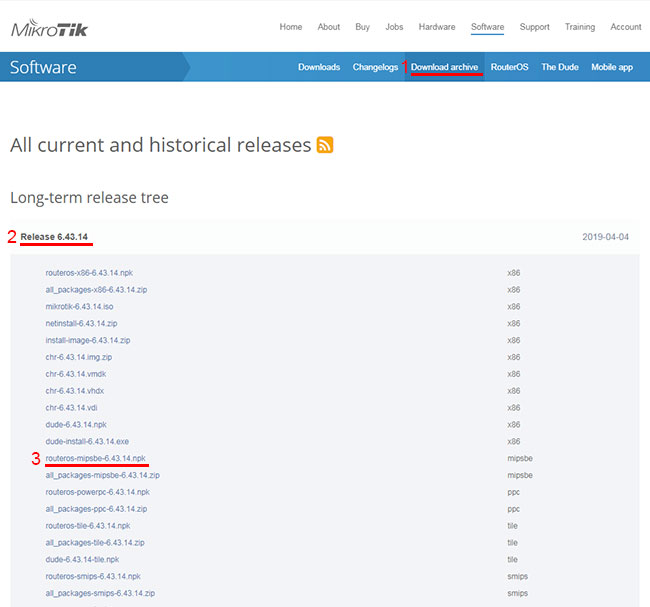Download mikrotik-6.43.14.iso
Image resolution: width=650 pixels, height=607 pixels.
(x=79, y=307)
